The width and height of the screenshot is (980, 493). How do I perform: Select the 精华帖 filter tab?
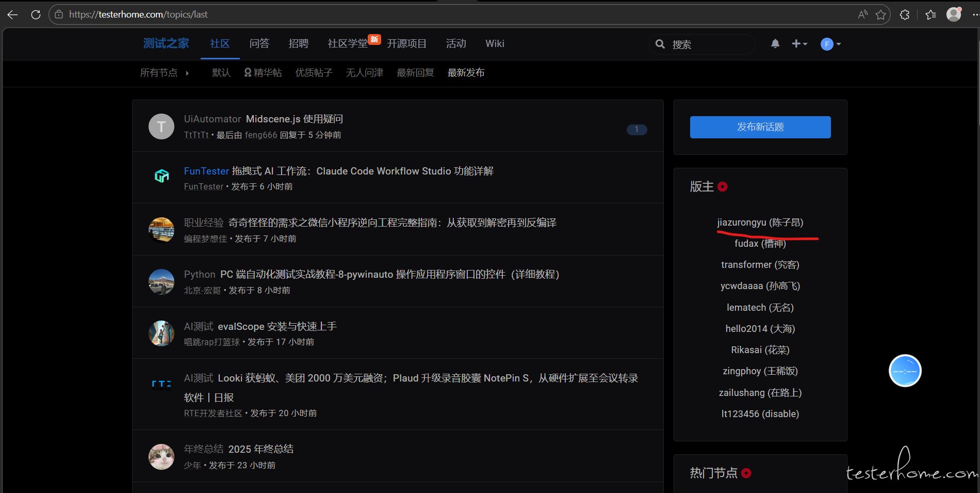coord(263,73)
